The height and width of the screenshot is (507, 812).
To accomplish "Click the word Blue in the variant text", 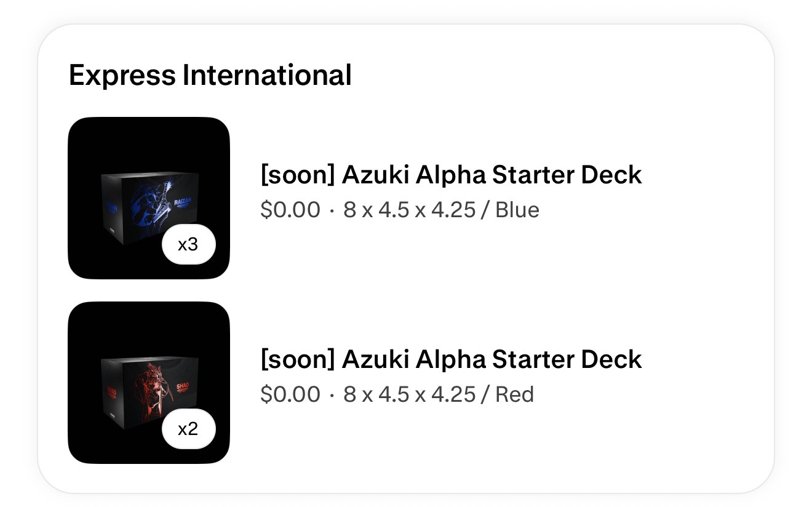I will click(x=517, y=210).
